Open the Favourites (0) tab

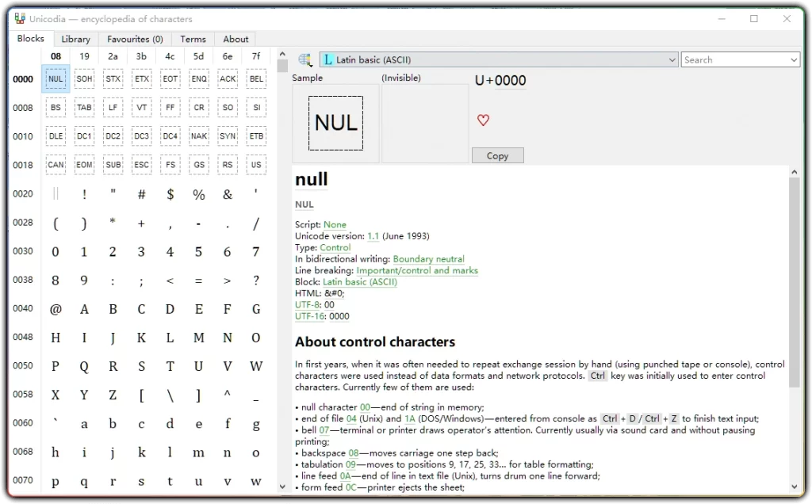pyautogui.click(x=134, y=38)
